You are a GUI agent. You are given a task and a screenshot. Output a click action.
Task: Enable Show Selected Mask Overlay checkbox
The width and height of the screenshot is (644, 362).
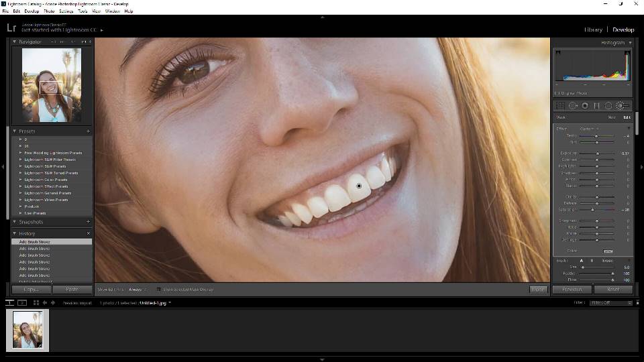158,290
